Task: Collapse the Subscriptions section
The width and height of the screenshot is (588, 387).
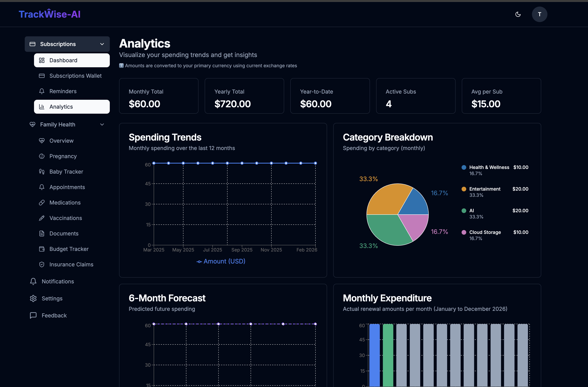Action: pos(102,44)
